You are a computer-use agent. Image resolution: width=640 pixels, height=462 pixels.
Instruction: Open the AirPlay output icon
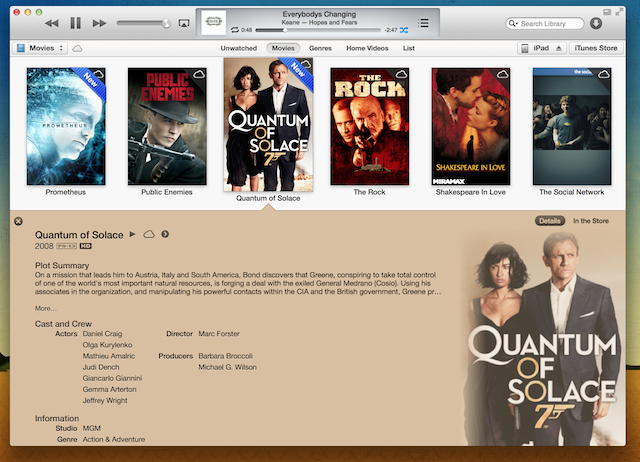(184, 24)
